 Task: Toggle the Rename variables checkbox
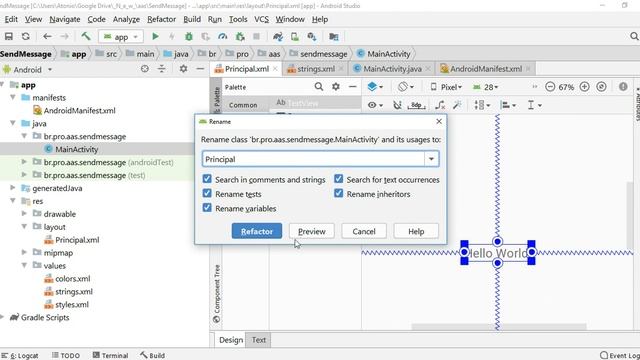207,208
